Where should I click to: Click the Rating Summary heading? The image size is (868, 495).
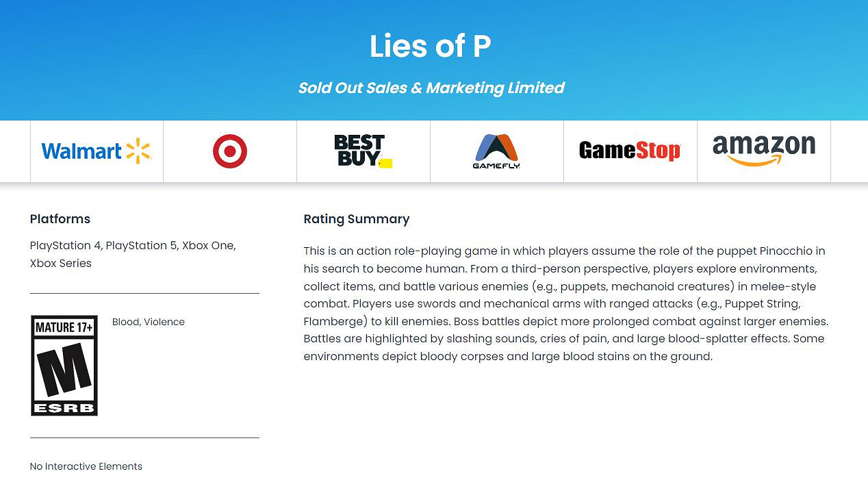coord(357,219)
